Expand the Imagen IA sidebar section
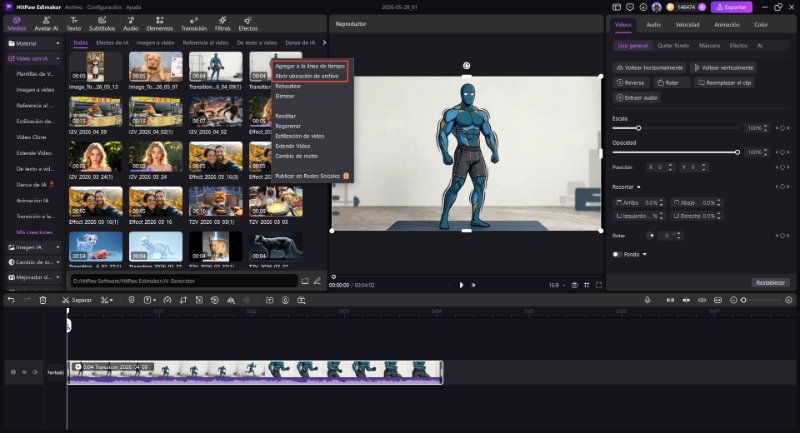The image size is (800, 433). 34,247
